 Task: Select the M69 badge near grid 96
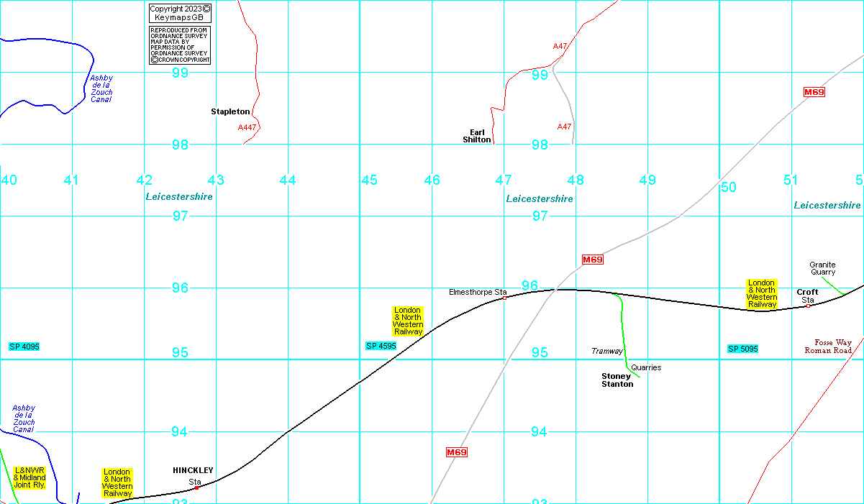pos(592,260)
